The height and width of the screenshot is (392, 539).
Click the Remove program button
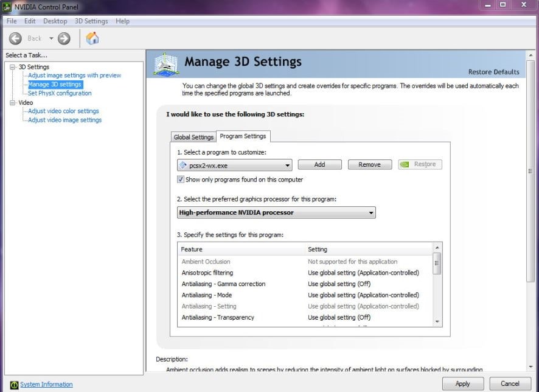click(369, 164)
